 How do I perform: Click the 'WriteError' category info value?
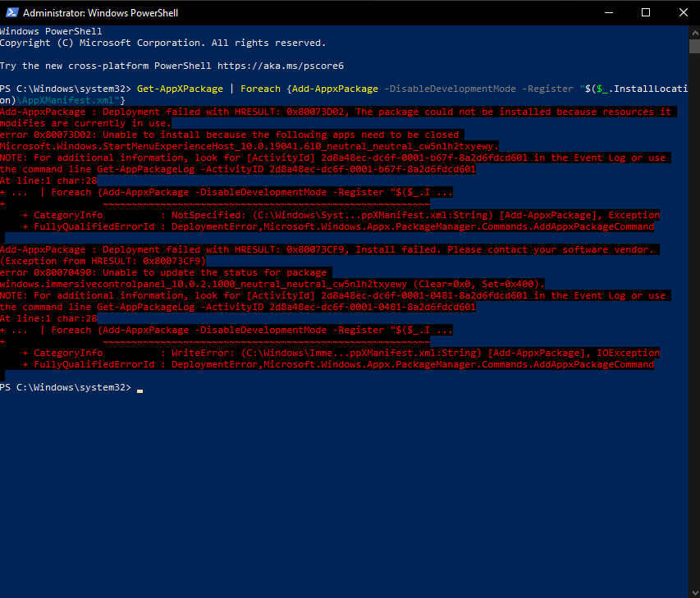200,353
